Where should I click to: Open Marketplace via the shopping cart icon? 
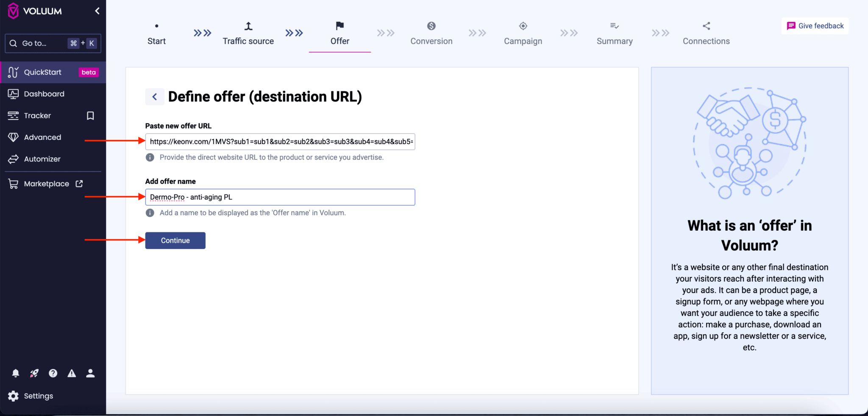click(x=13, y=183)
